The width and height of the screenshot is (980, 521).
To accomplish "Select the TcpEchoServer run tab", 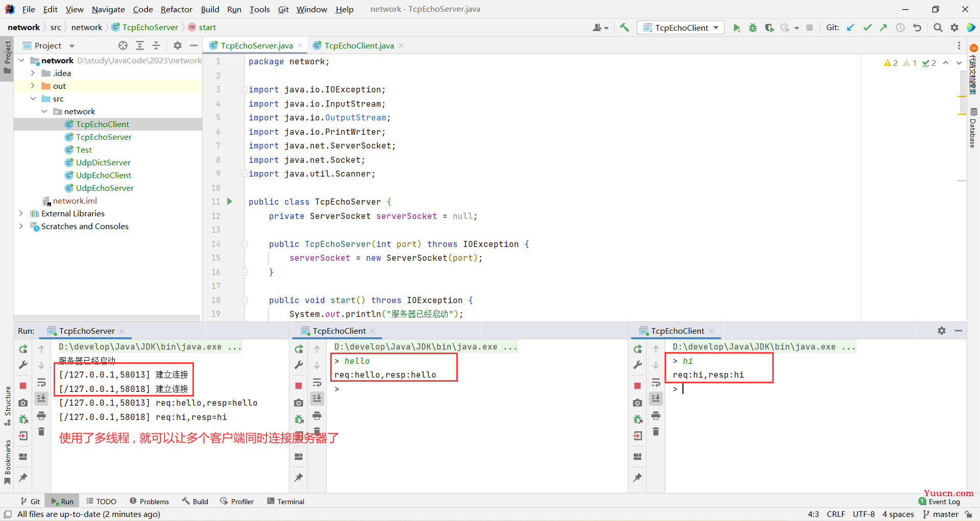I will tap(87, 331).
